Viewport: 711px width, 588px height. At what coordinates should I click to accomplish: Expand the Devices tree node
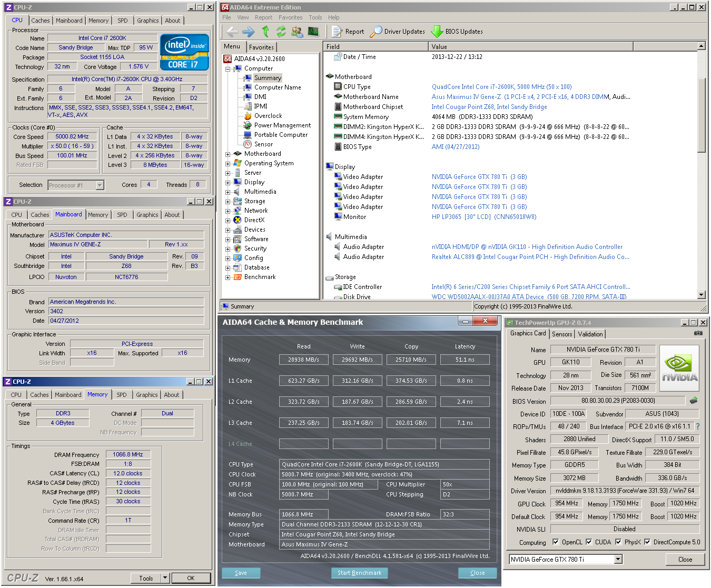coord(228,230)
